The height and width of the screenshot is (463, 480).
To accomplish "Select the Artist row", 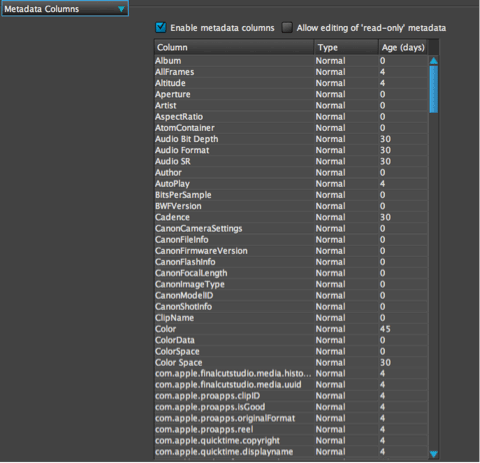I will pos(291,105).
